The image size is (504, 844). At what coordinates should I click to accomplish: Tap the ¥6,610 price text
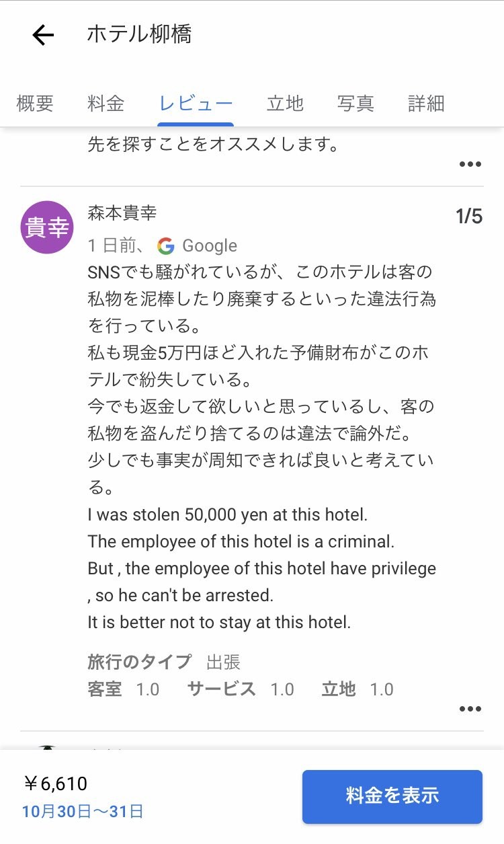[56, 783]
